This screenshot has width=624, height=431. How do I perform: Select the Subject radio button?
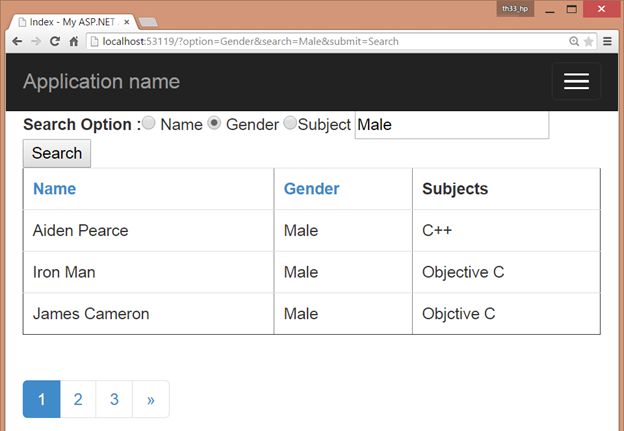coord(290,123)
